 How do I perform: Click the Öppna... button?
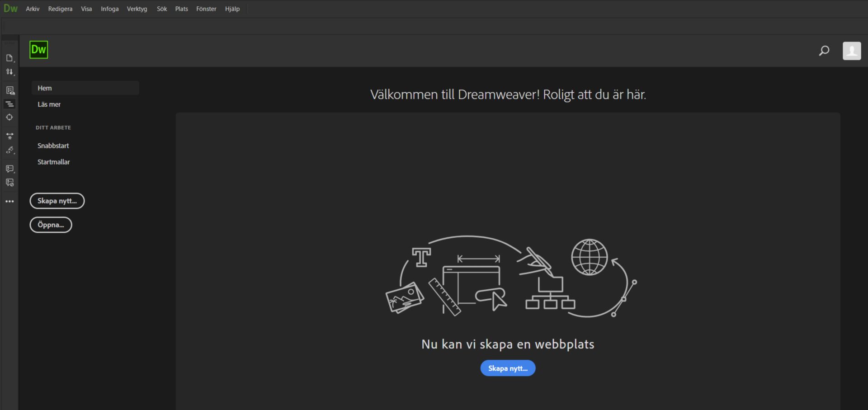(x=51, y=225)
